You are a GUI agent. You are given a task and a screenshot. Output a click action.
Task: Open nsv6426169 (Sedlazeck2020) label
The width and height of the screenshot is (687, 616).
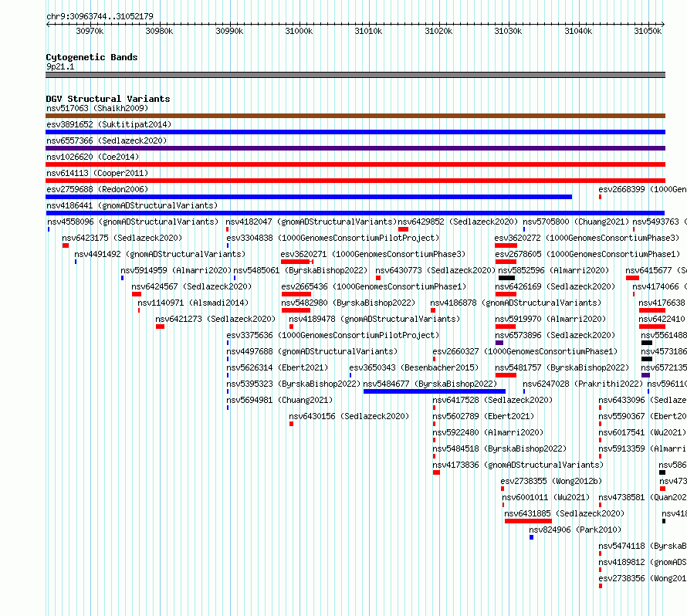[555, 286]
